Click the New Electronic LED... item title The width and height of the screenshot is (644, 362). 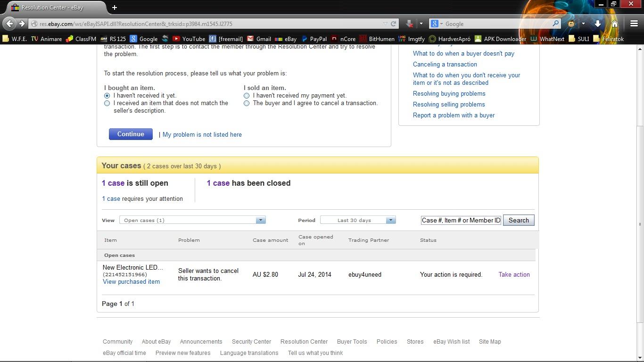133,267
